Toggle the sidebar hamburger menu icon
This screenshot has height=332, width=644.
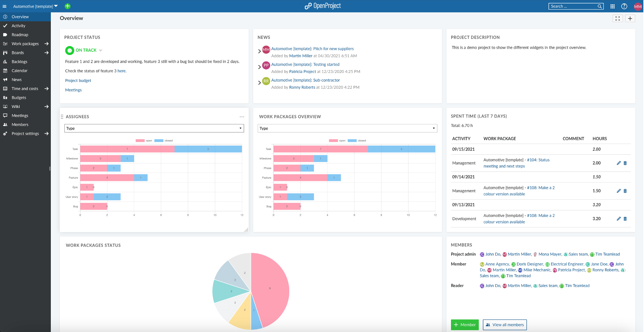click(5, 6)
